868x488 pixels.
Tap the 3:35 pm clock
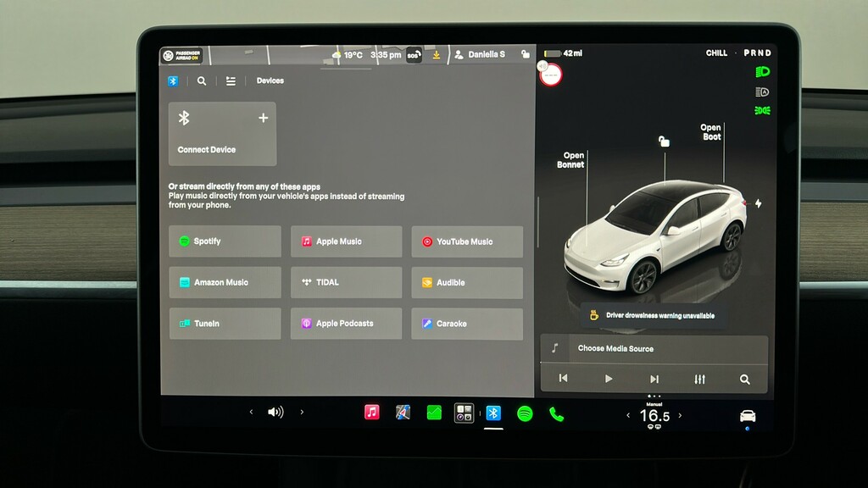[x=386, y=55]
